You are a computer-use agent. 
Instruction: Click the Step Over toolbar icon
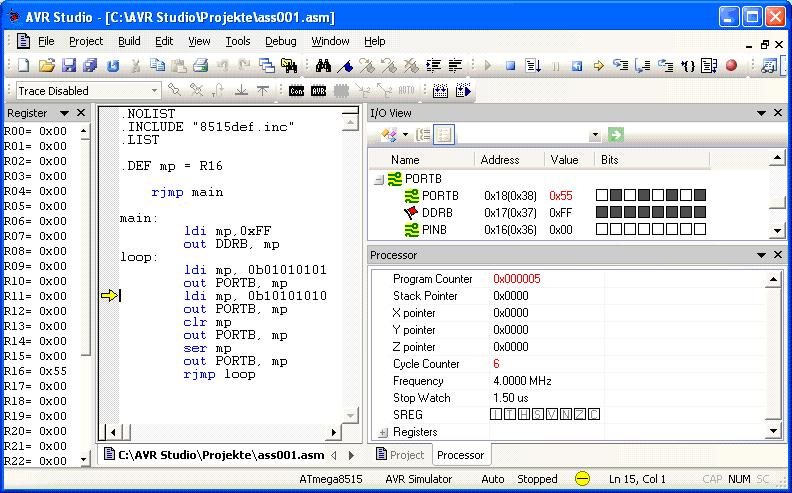[643, 65]
